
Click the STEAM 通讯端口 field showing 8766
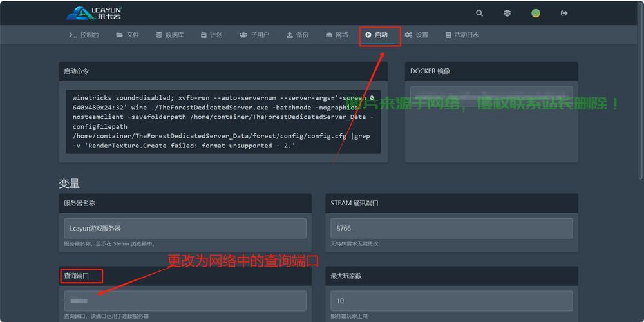[x=451, y=229]
